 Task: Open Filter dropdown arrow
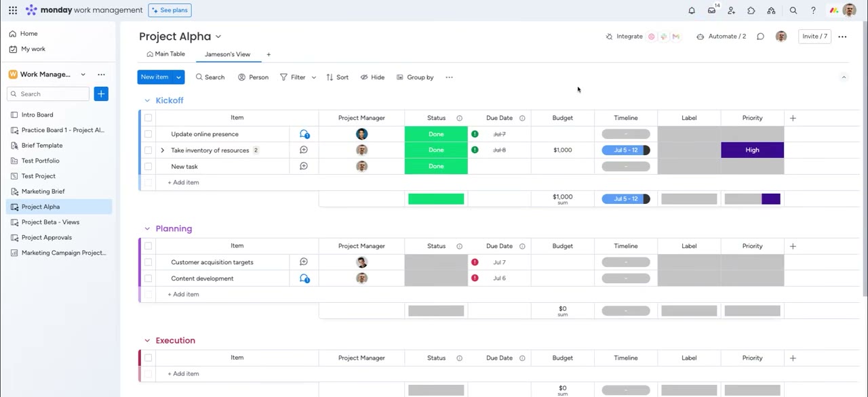[x=313, y=77]
